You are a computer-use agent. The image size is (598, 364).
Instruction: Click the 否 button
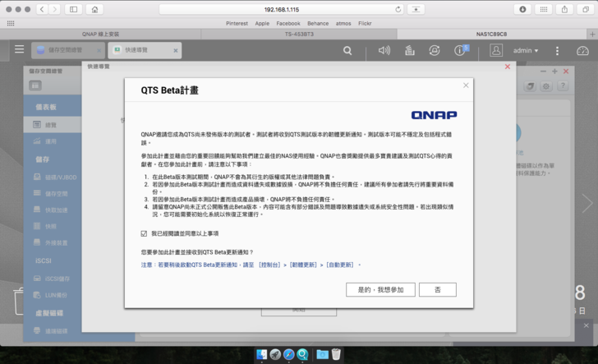437,290
